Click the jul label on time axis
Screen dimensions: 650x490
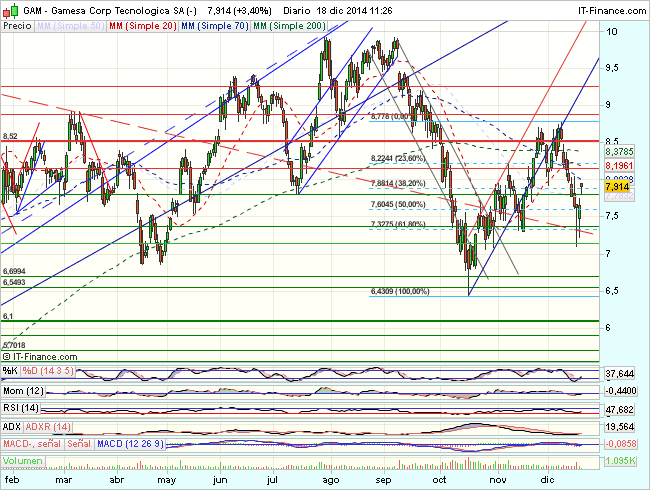click(272, 480)
